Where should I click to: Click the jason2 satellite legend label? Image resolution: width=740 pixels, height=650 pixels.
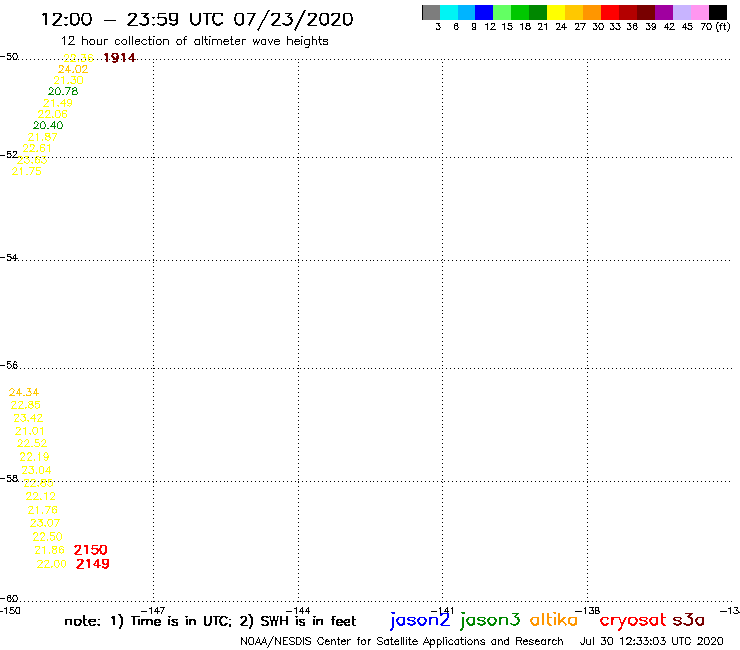(420, 620)
